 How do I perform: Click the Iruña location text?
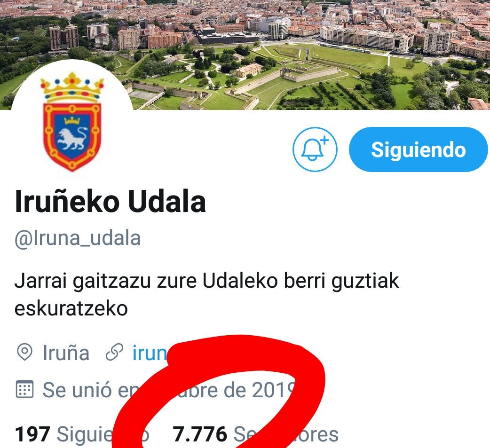click(66, 353)
